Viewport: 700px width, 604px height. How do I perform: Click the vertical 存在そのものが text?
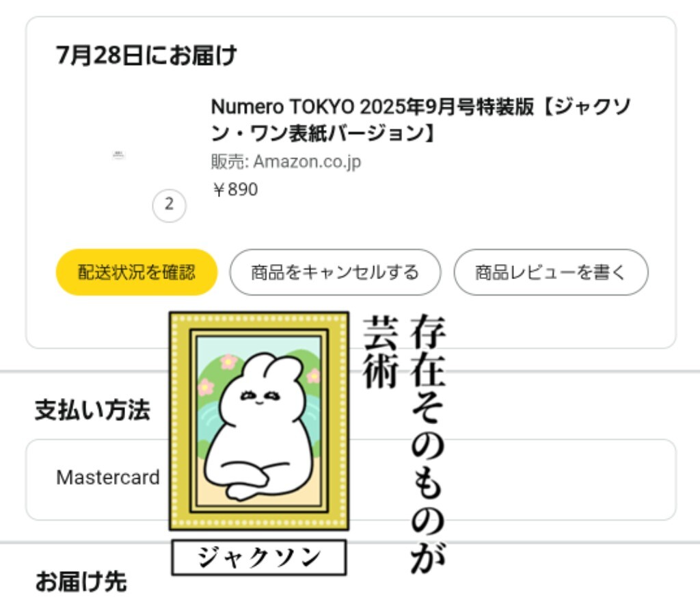(x=427, y=443)
